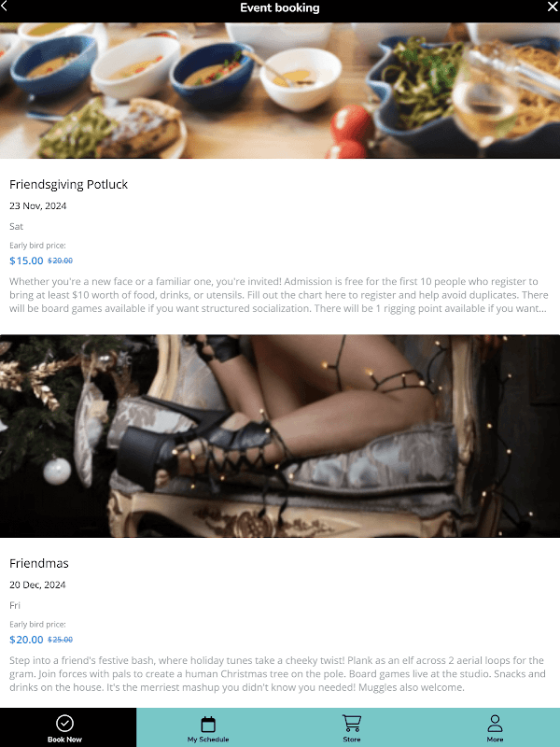Tap the shopping cart icon
Screen dimensions: 560x747
click(x=352, y=723)
